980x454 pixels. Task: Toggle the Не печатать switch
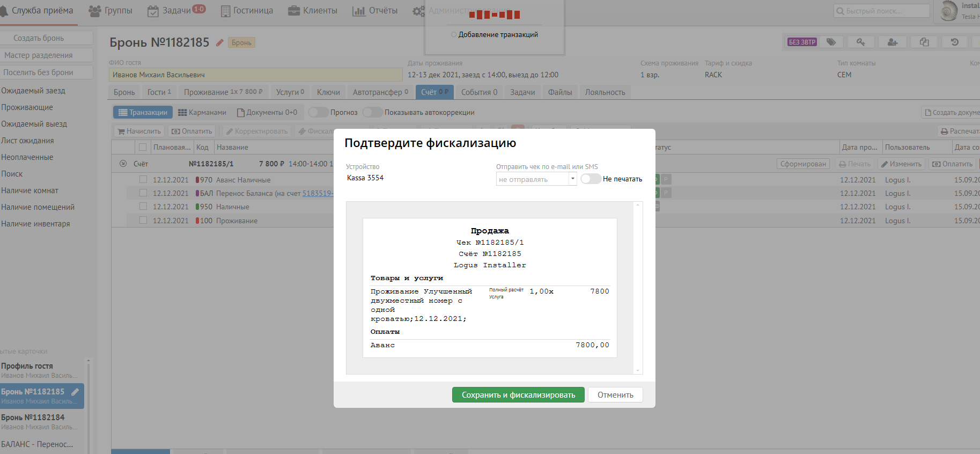coord(591,179)
